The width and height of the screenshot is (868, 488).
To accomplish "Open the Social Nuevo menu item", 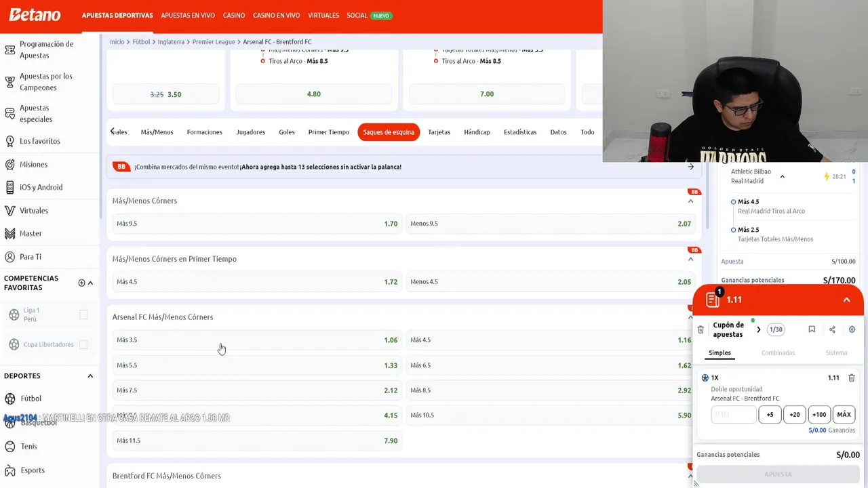I will click(369, 15).
